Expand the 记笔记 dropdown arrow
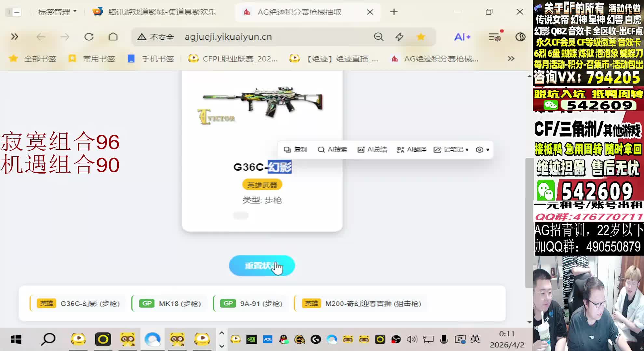Viewport: 644px width, 351px height. [467, 150]
